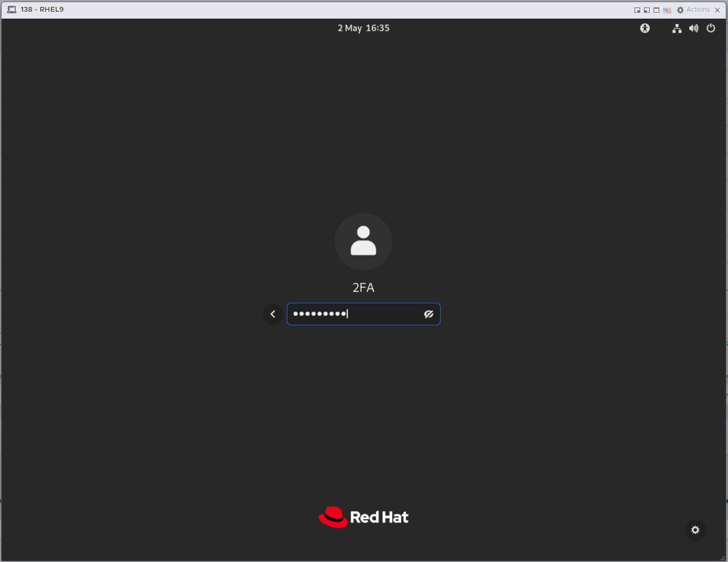Click the 2FA username label

pos(363,288)
